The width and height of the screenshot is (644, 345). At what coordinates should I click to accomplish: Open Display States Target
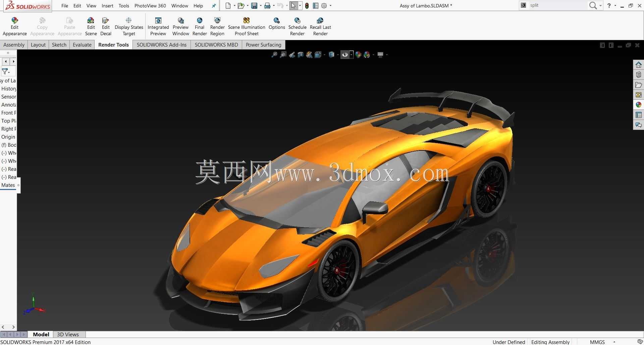129,27
